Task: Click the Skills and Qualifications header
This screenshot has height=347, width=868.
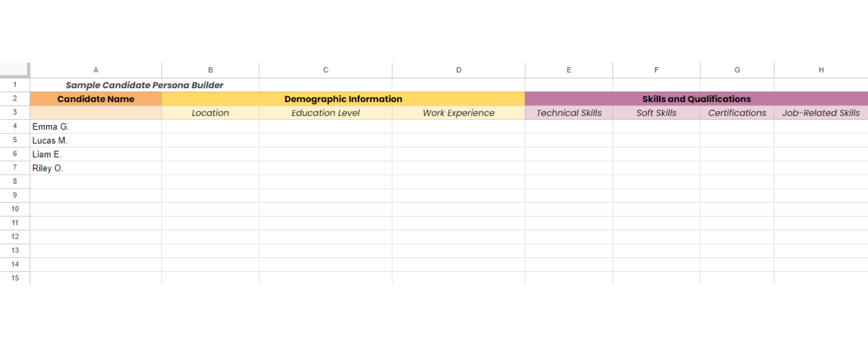Action: 696,99
